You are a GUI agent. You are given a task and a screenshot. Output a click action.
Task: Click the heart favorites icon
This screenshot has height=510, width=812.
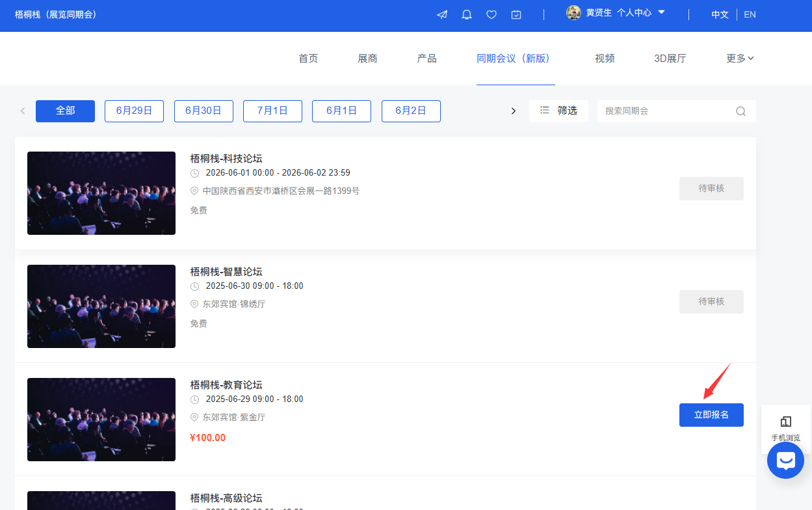click(491, 14)
